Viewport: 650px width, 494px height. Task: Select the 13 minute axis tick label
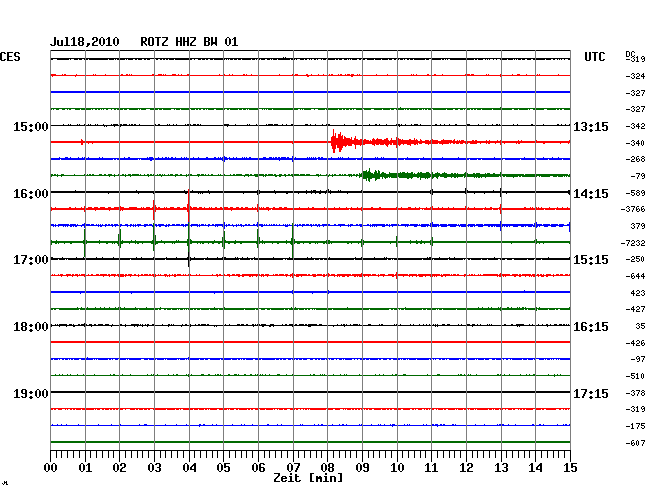pos(501,468)
